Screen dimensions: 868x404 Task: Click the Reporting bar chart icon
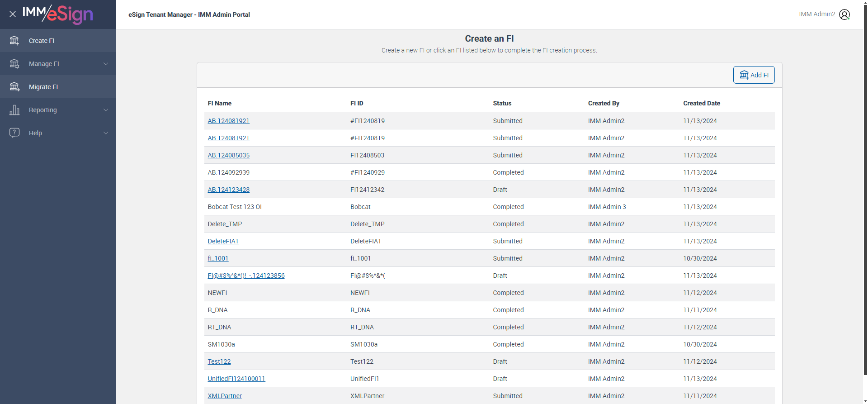[x=14, y=110]
